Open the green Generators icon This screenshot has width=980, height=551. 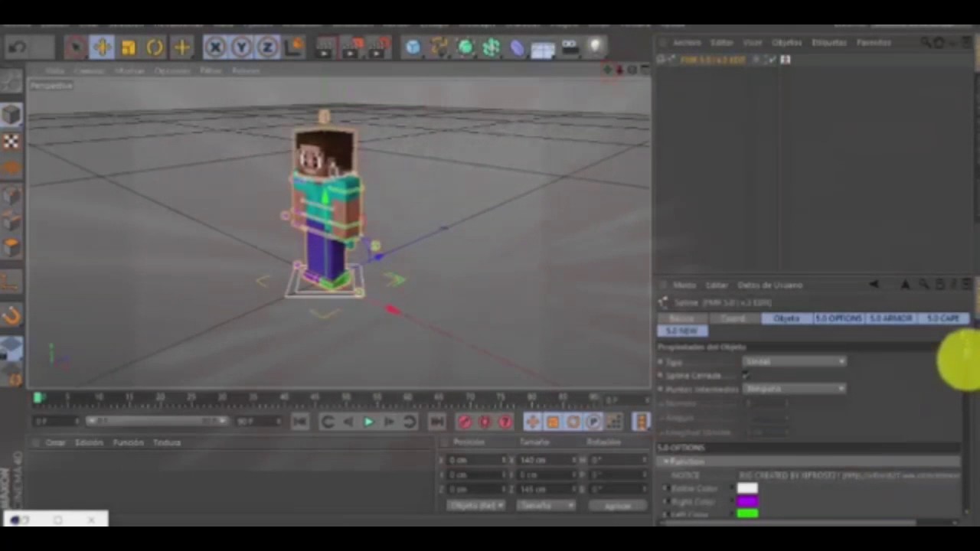click(465, 47)
